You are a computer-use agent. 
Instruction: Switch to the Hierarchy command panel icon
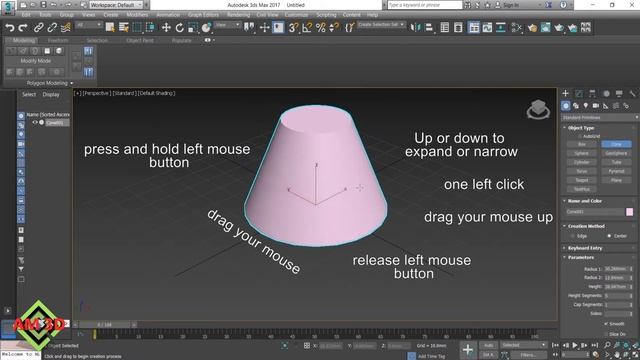[x=592, y=93]
